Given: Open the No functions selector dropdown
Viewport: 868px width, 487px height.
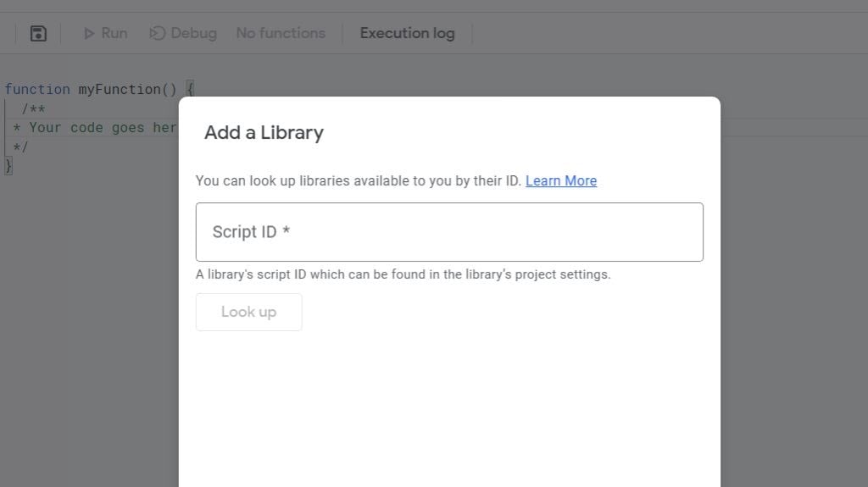Looking at the screenshot, I should [x=281, y=33].
